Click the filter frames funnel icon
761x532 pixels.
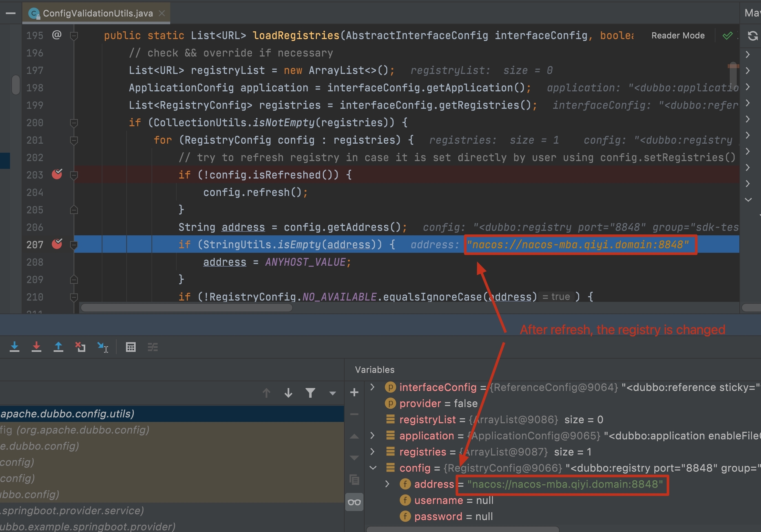pos(310,393)
